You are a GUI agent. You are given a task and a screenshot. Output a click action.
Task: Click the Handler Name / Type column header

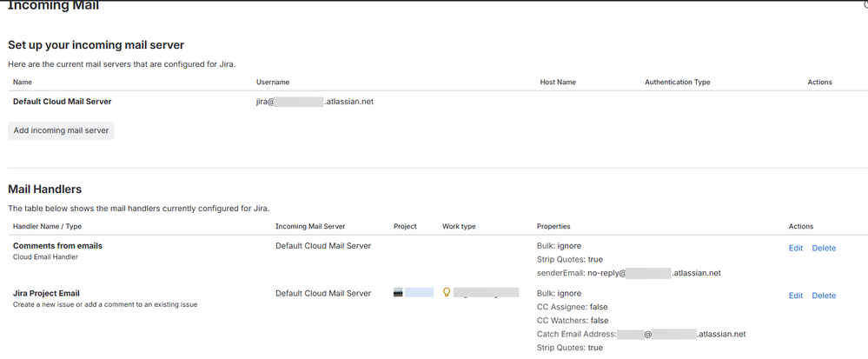click(x=47, y=227)
